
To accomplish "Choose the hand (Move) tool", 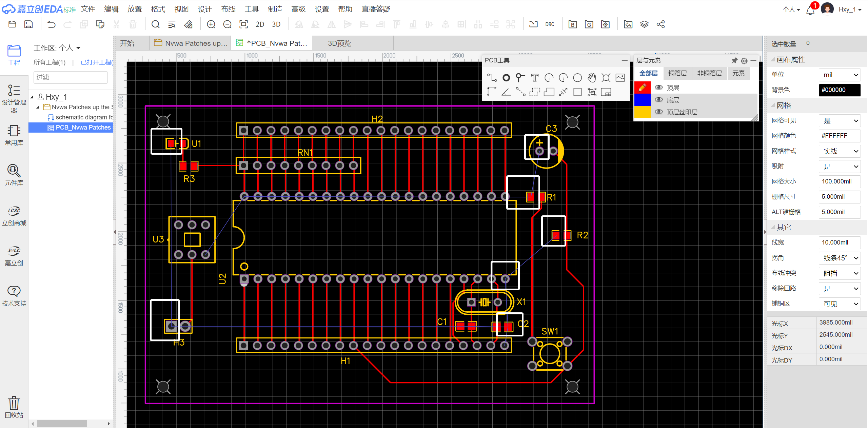I will coord(592,78).
